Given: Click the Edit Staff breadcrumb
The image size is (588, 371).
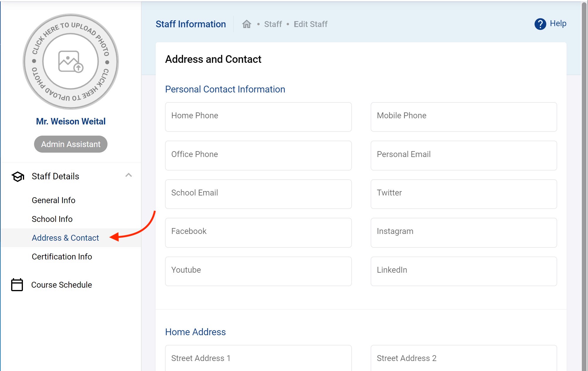Looking at the screenshot, I should tap(310, 24).
